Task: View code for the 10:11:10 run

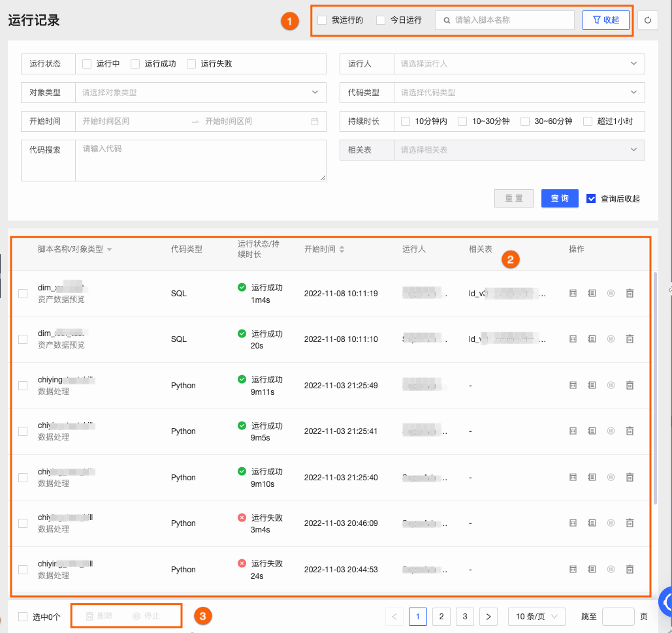Action: click(573, 339)
